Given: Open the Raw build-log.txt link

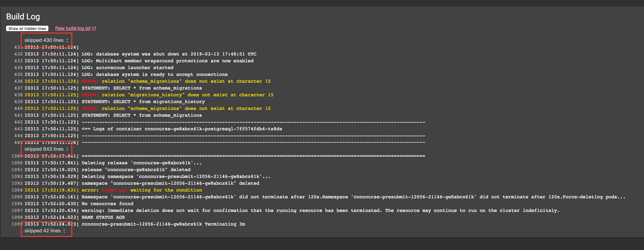Looking at the screenshot, I should (x=73, y=28).
